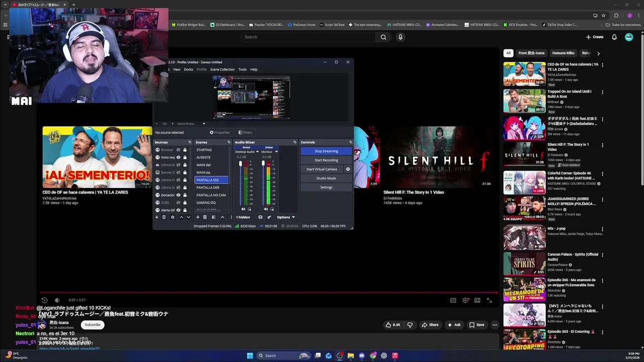This screenshot has height=362, width=644.
Task: Open File Explorer from taskbar
Action: pos(351,355)
